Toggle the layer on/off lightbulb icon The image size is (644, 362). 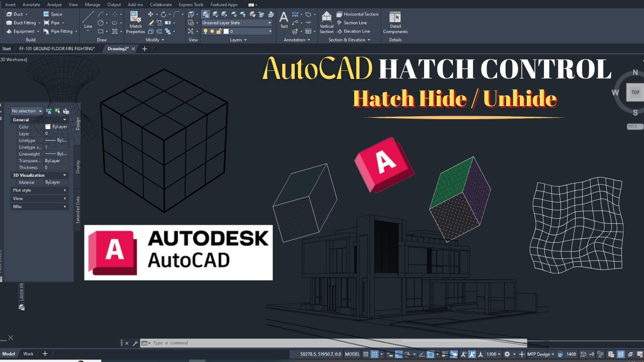pyautogui.click(x=205, y=31)
